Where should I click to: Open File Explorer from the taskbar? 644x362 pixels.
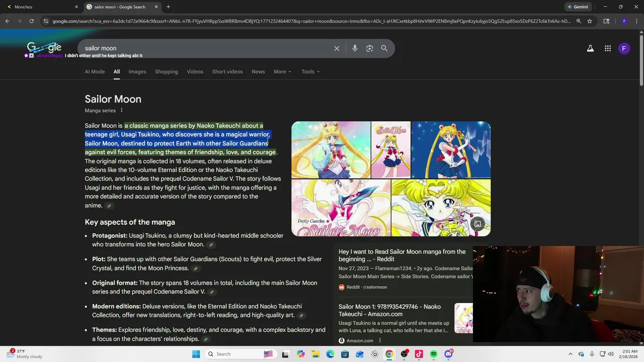click(x=315, y=354)
